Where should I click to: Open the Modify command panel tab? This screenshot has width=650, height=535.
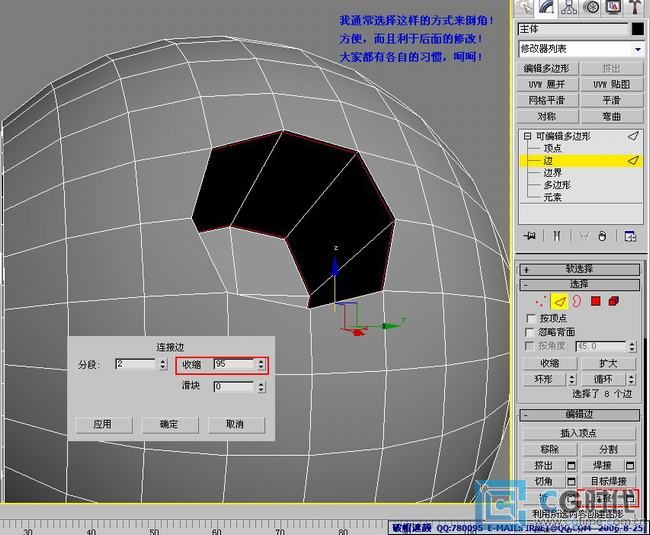point(547,7)
